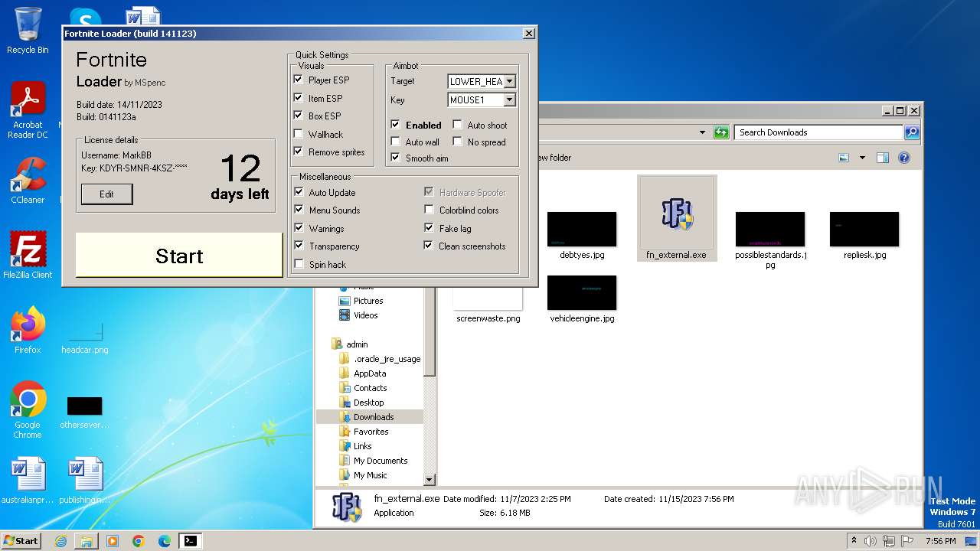Select headcar.png on the desktop
Viewport: 980px width, 551px height.
tap(84, 337)
